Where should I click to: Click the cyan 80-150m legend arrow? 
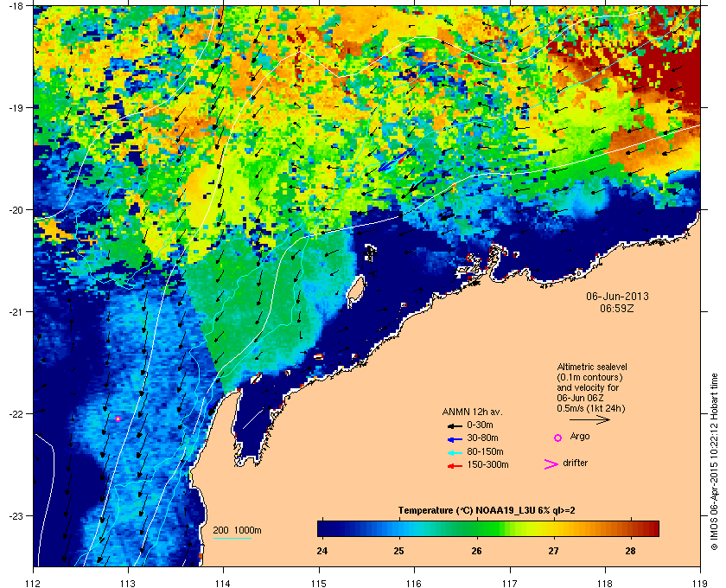(455, 453)
